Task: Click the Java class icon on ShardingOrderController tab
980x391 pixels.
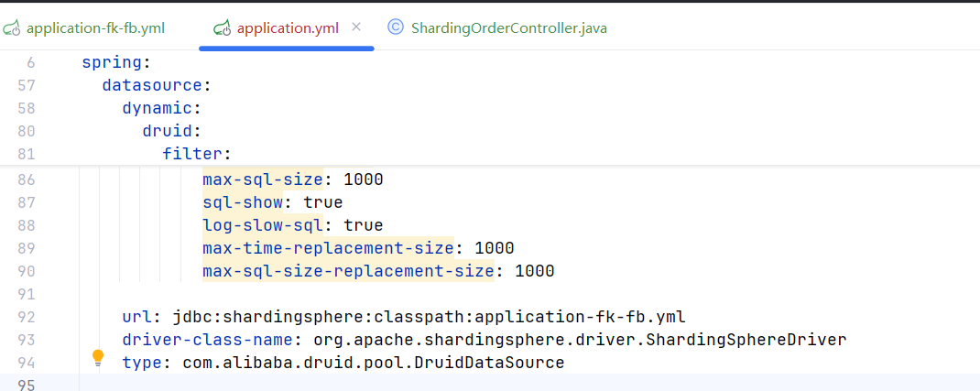Action: (396, 27)
